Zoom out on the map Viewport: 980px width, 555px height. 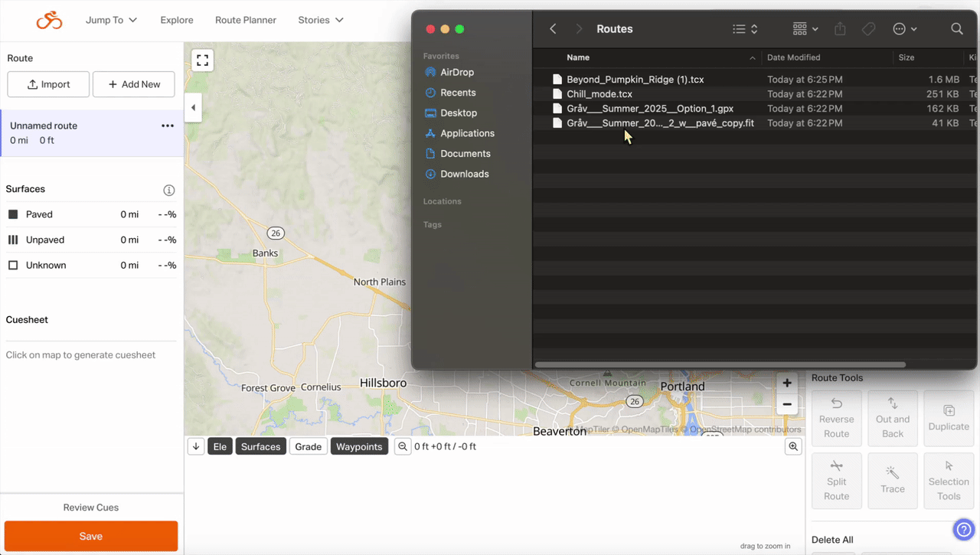[x=786, y=404]
